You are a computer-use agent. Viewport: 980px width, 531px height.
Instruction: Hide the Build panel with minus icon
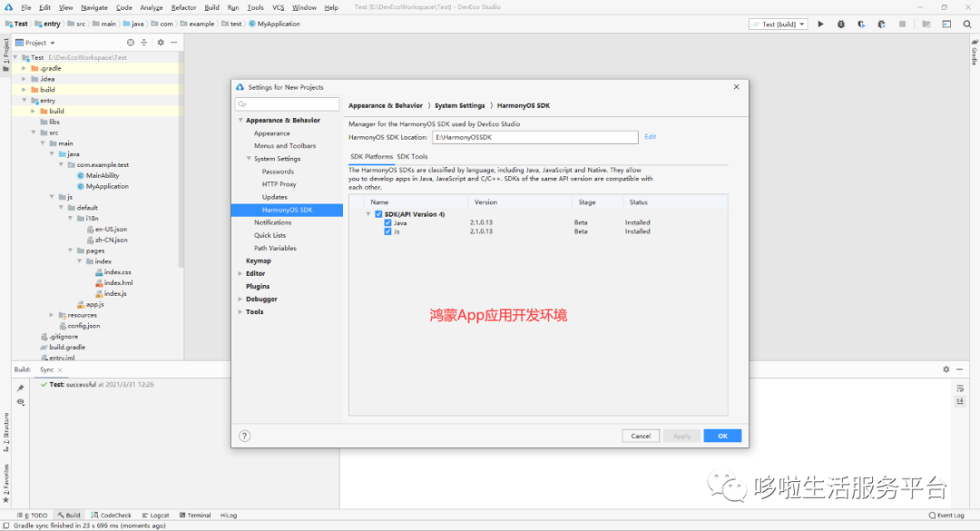[x=959, y=369]
